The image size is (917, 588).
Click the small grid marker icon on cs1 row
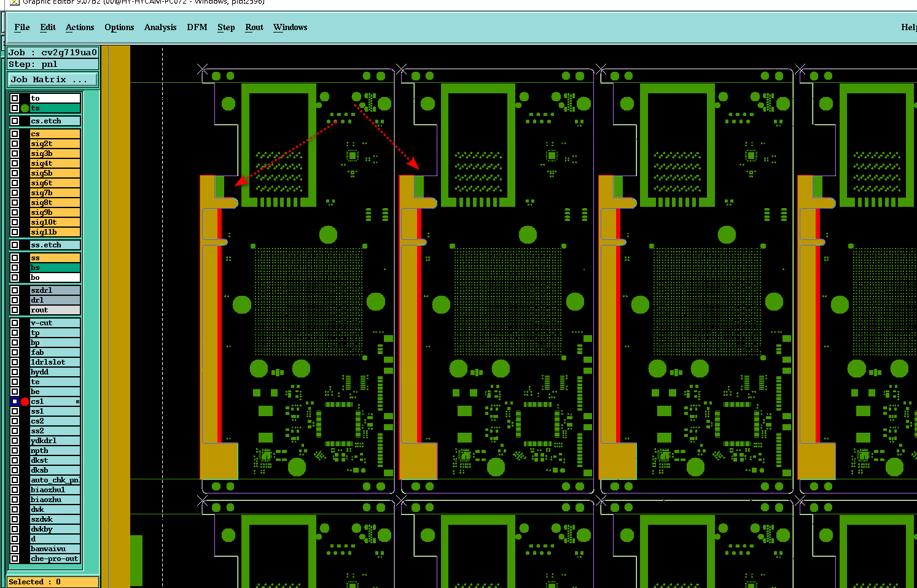click(77, 401)
